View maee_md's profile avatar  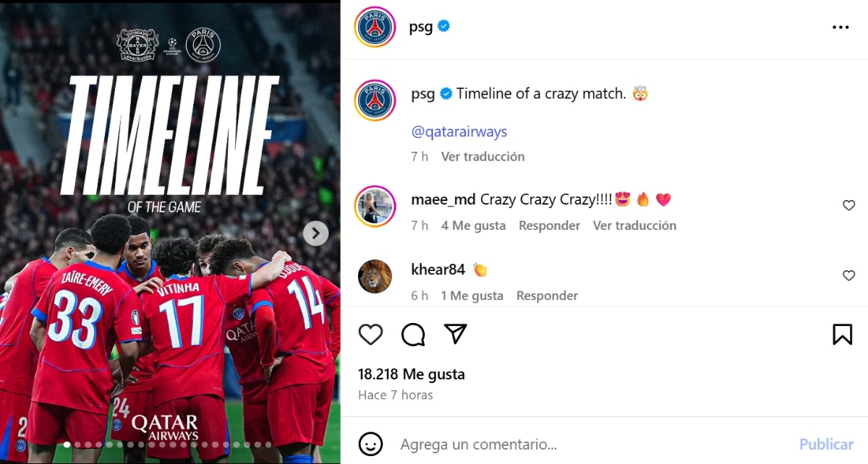(375, 207)
